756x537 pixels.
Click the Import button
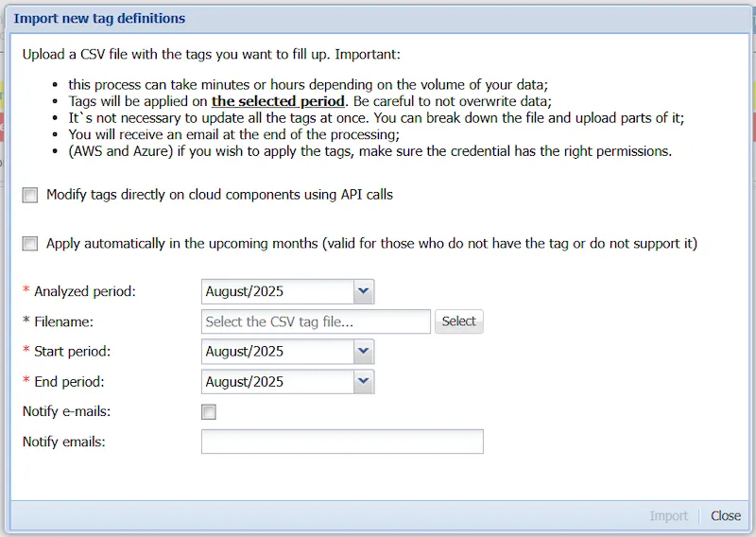(669, 516)
